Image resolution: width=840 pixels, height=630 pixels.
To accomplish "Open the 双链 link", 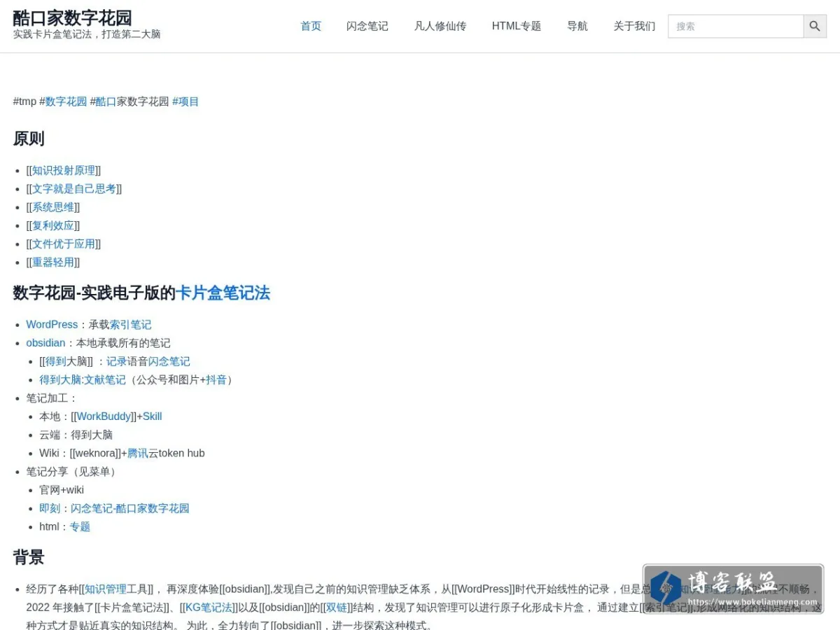I will [x=336, y=608].
